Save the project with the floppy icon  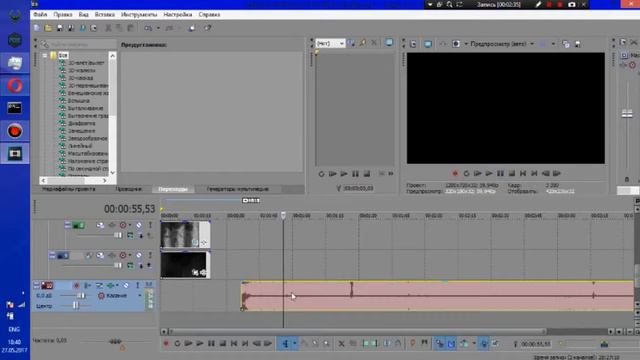click(x=60, y=28)
